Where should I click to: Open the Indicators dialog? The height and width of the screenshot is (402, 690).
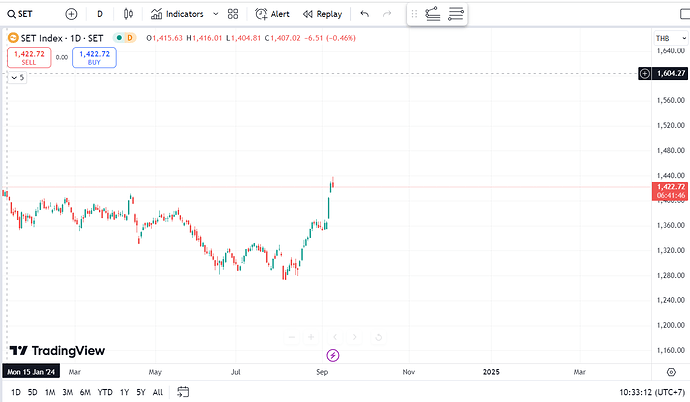[x=176, y=14]
